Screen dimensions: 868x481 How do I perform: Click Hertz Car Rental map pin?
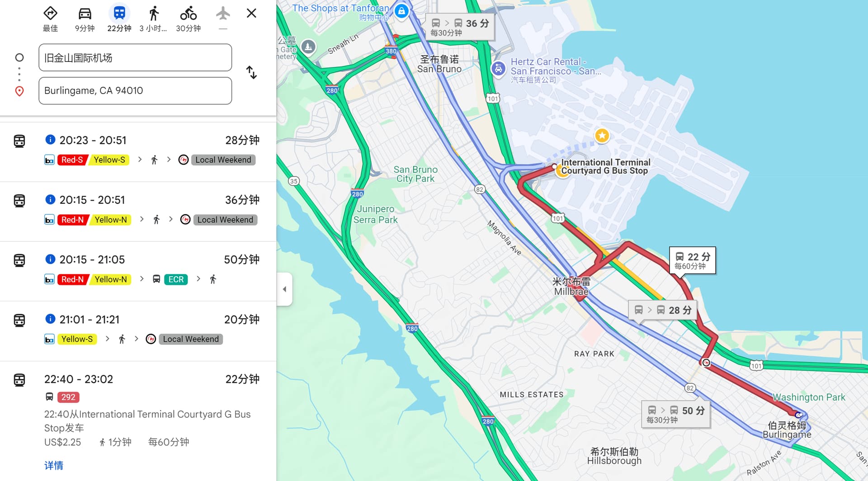pyautogui.click(x=498, y=69)
